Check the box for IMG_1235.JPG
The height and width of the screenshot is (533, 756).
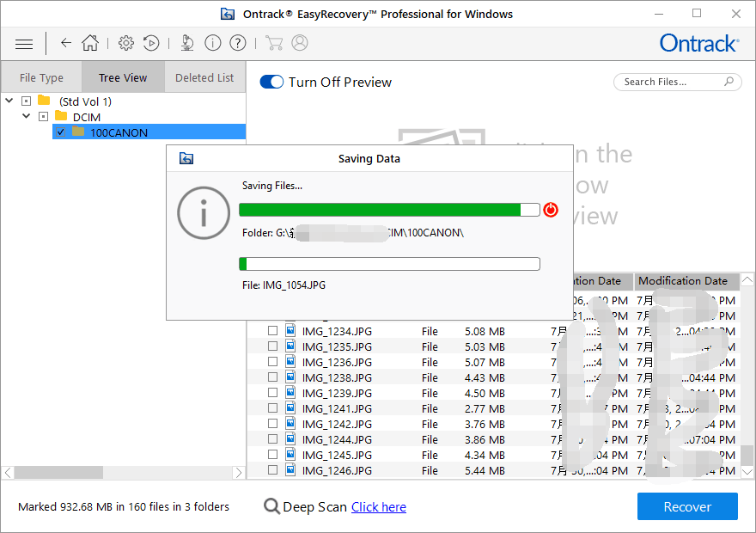click(273, 346)
